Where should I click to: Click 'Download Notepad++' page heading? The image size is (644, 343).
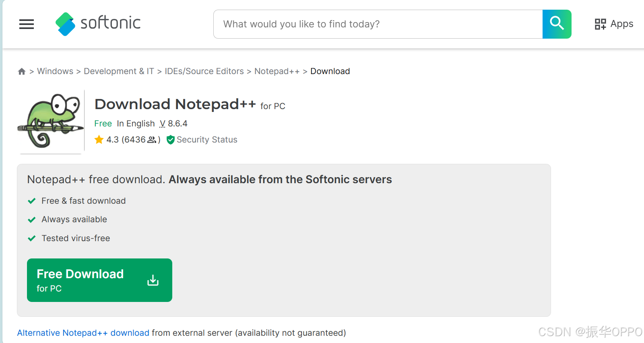(x=175, y=104)
